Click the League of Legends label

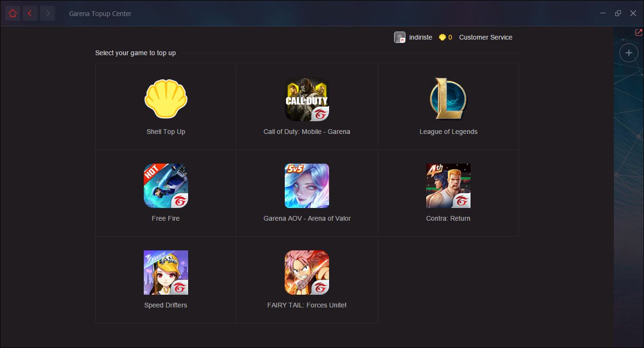pyautogui.click(x=448, y=132)
